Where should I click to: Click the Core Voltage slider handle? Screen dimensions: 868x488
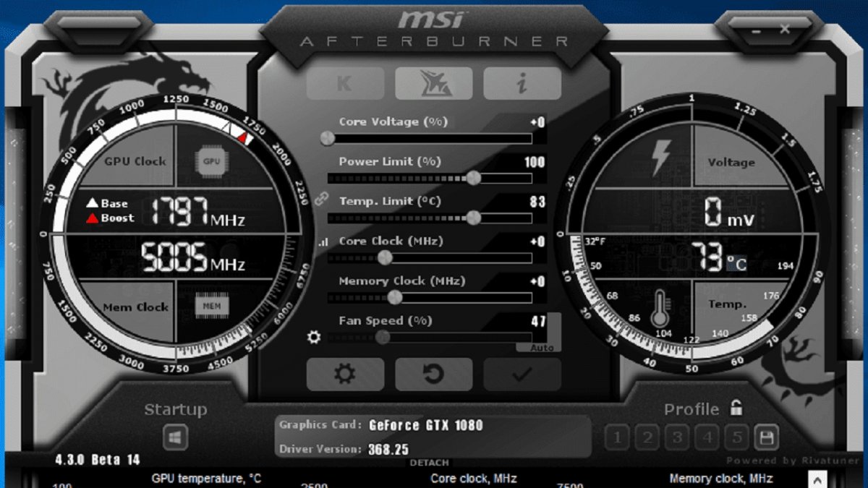[328, 138]
